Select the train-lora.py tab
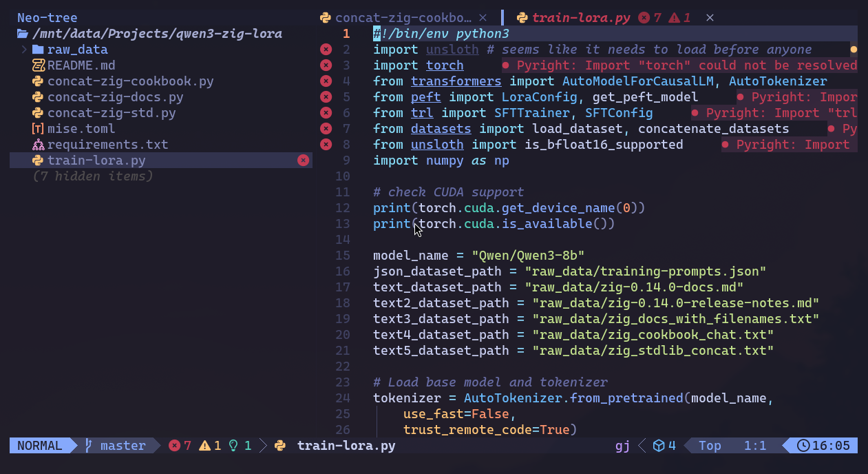 point(580,18)
